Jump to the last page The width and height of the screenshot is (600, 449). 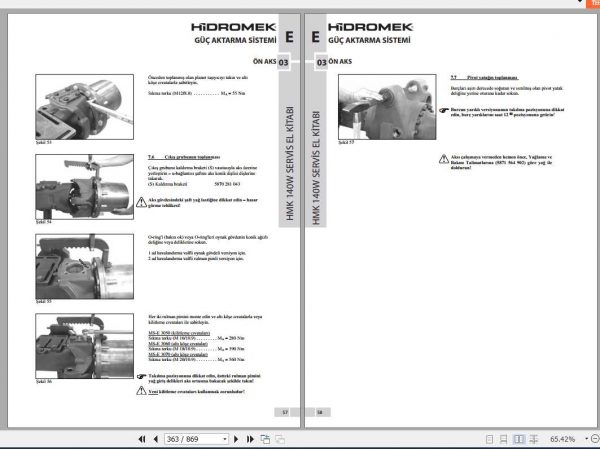point(250,439)
